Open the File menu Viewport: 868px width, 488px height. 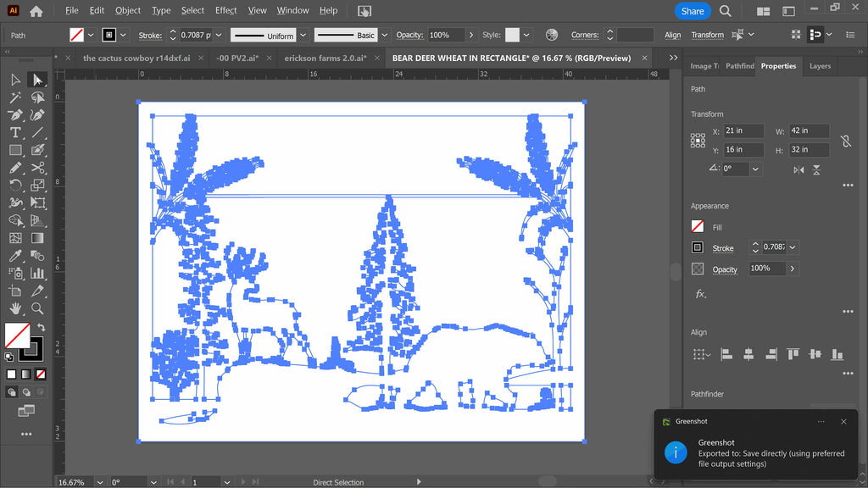point(72,10)
